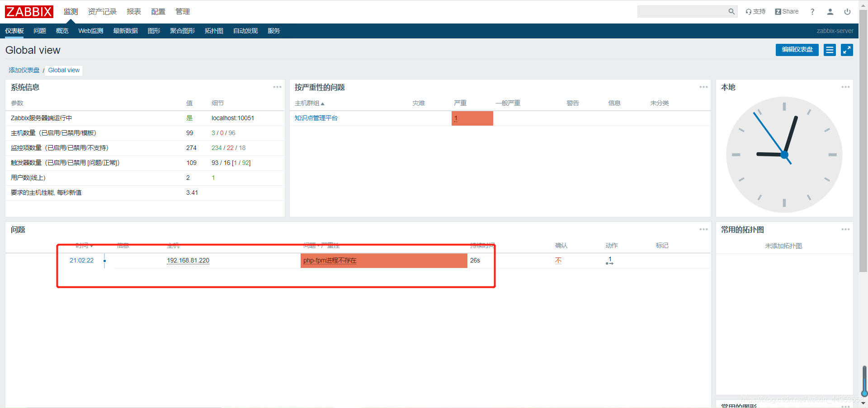Open the help question mark
This screenshot has width=868, height=408.
coord(812,12)
